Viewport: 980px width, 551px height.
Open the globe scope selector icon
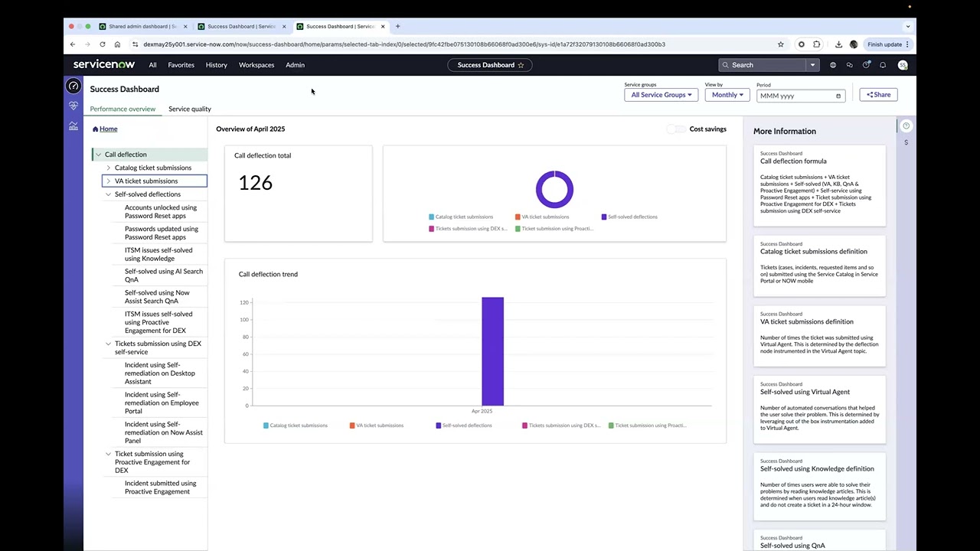point(833,65)
